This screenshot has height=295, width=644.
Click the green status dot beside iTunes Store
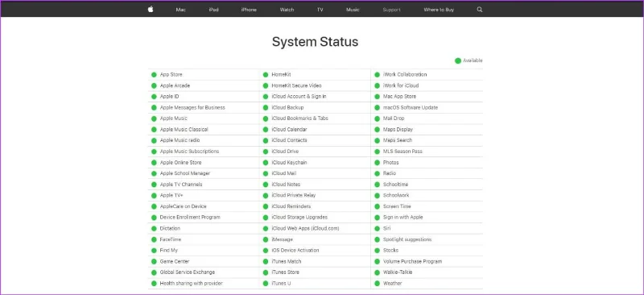(x=266, y=272)
